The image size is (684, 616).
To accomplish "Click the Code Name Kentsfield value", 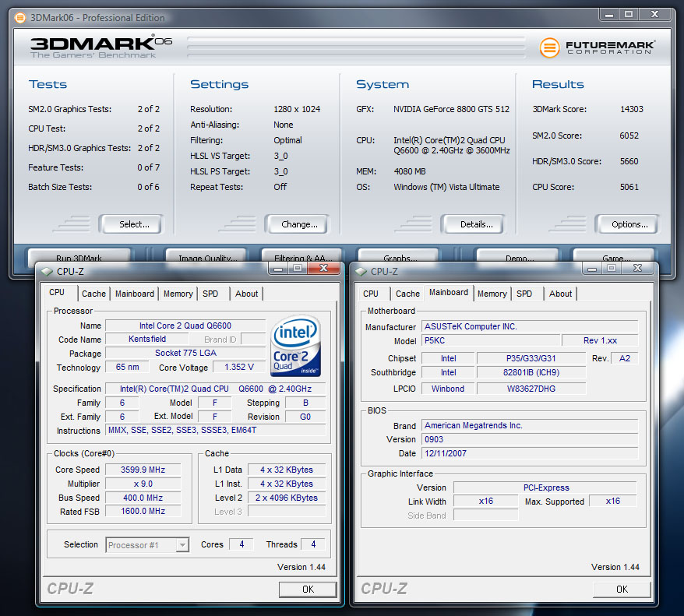I will pos(147,339).
